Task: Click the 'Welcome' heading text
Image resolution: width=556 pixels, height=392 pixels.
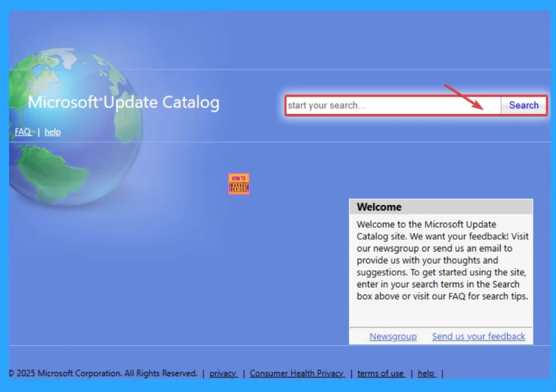Action: pos(379,207)
